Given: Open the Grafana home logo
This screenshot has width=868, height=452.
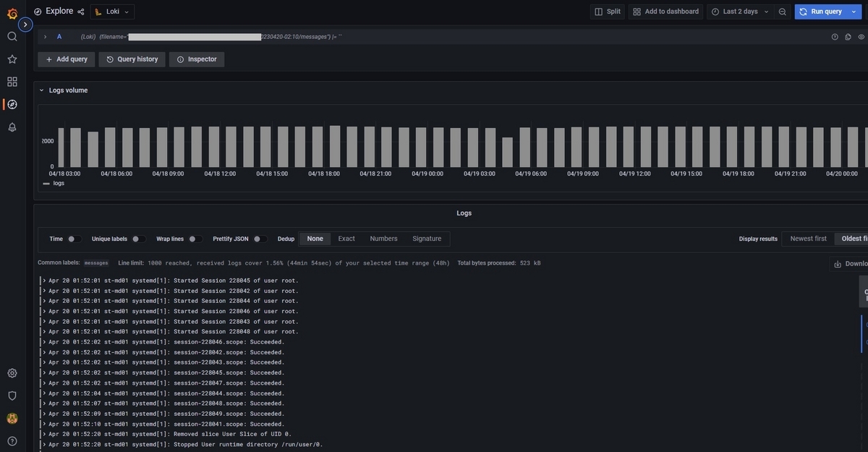Looking at the screenshot, I should point(12,13).
